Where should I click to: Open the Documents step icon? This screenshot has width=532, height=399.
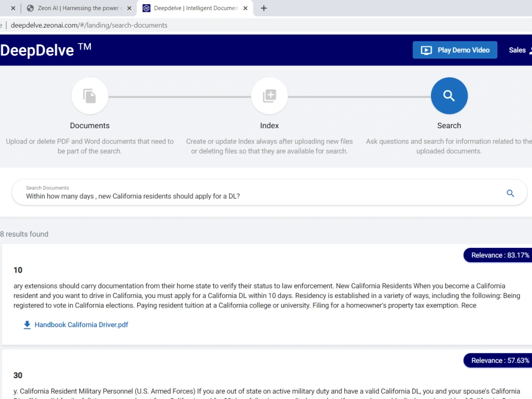[x=89, y=96]
